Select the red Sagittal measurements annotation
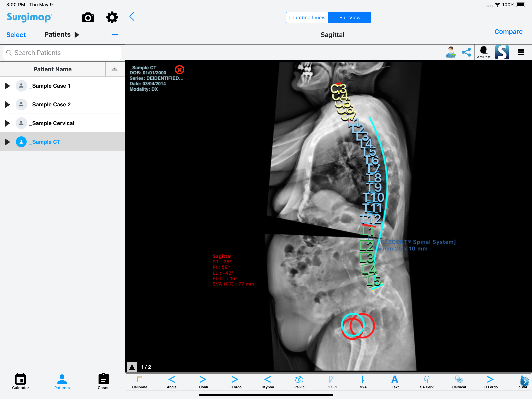The image size is (532, 399). (x=233, y=270)
